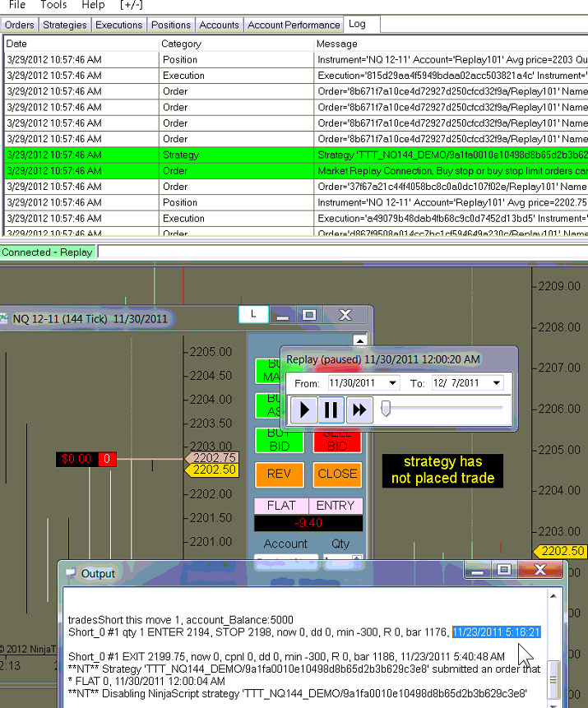588x708 pixels.
Task: Move the replay position slider handle
Action: coord(385,409)
